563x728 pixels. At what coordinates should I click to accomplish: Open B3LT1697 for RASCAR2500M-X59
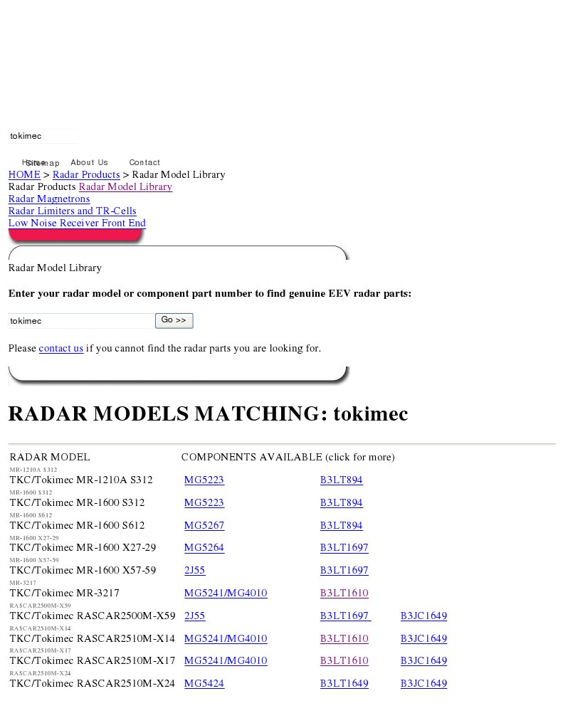pos(346,616)
